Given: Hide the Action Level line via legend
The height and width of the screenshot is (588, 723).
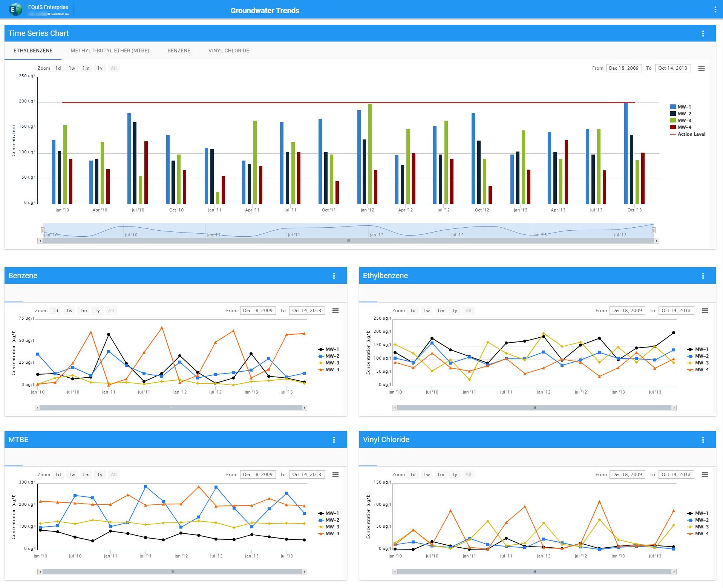Looking at the screenshot, I should (691, 134).
